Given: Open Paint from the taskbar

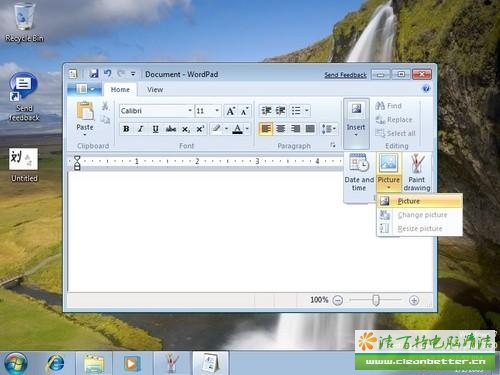Looking at the screenshot, I should coord(172,363).
